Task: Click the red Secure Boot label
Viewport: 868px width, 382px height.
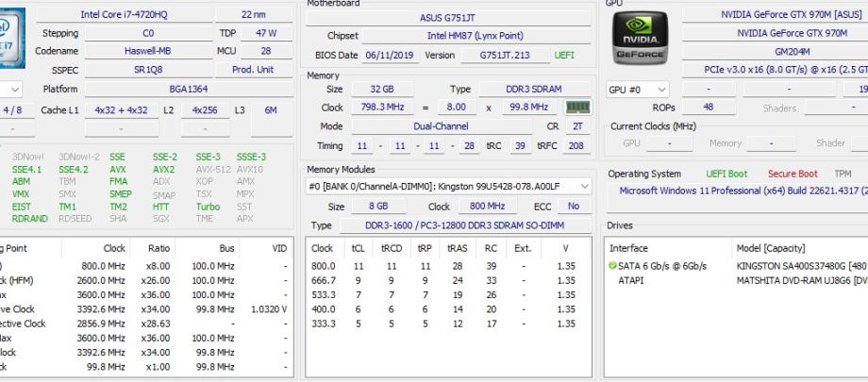Action: 793,174
